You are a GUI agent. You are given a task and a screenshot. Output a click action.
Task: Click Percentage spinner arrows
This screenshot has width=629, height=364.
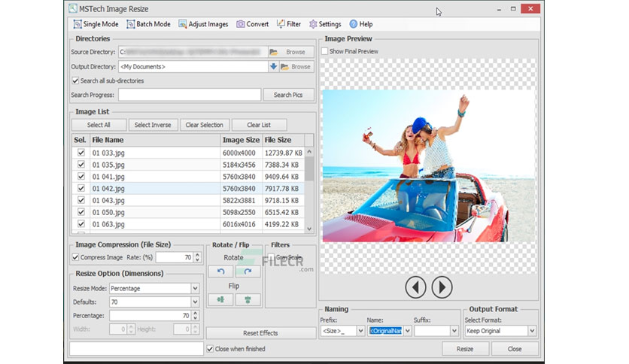195,316
